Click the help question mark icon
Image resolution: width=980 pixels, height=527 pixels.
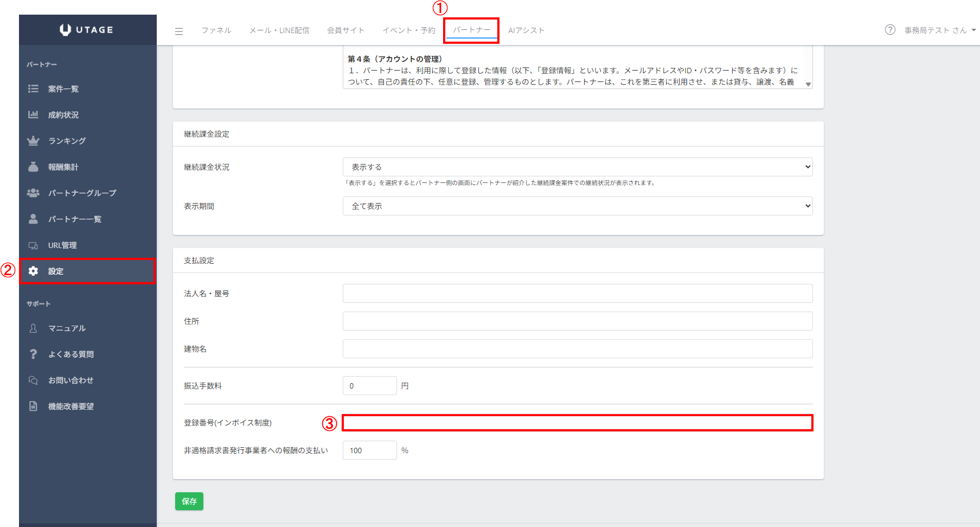pyautogui.click(x=890, y=30)
